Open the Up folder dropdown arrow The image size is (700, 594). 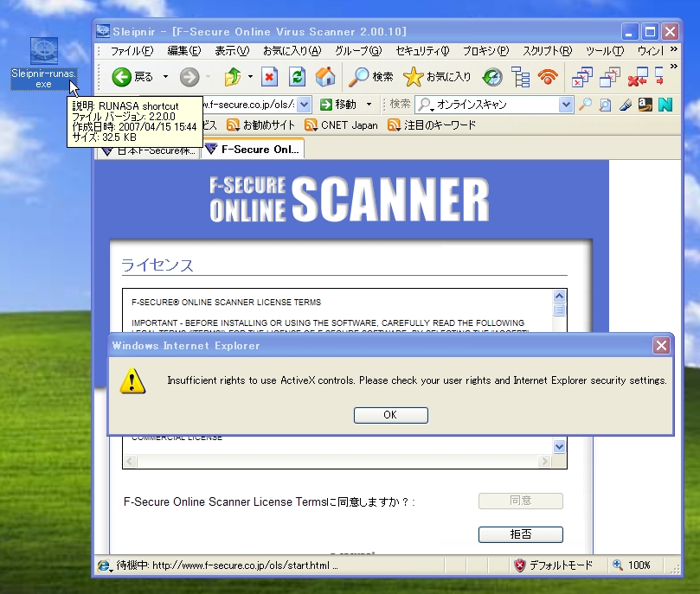250,77
